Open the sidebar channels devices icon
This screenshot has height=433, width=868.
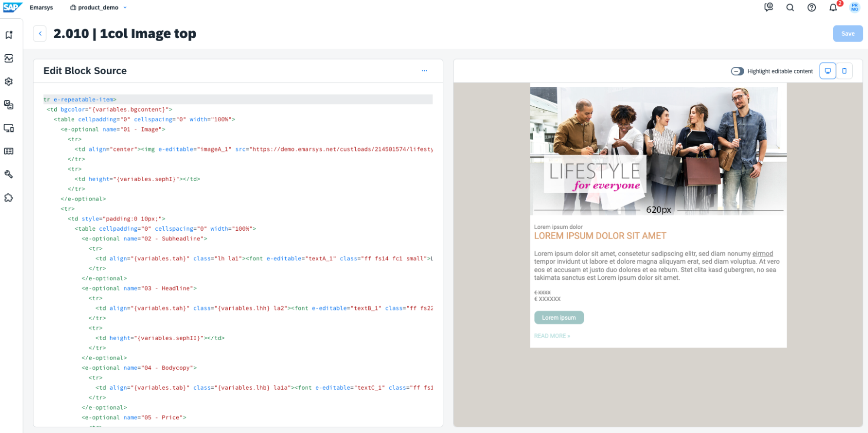[x=9, y=128]
